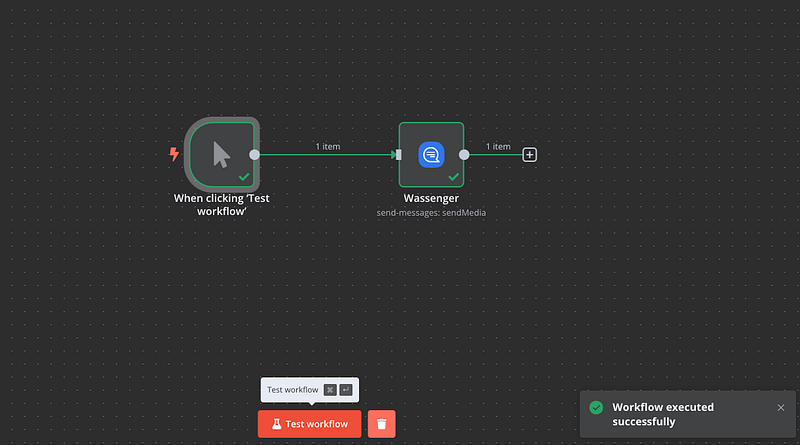
Task: Select the manual trigger node cursor icon
Action: click(221, 154)
